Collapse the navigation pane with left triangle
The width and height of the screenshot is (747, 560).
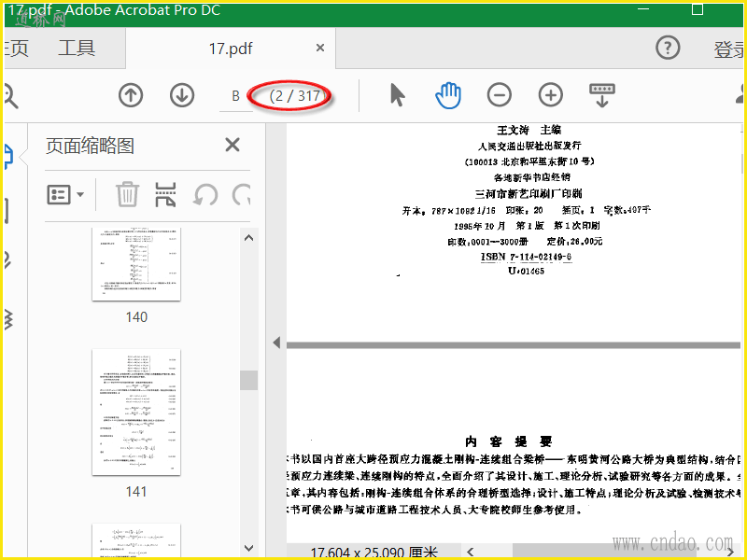click(x=276, y=343)
